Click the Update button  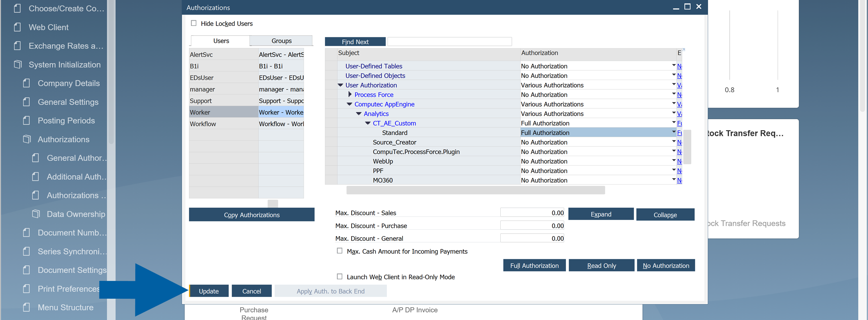tap(209, 290)
